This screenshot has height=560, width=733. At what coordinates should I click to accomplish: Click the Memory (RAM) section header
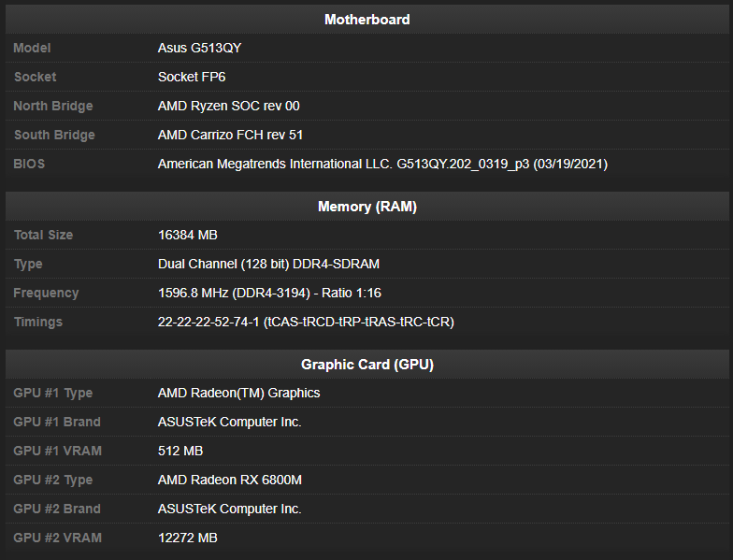click(x=366, y=206)
